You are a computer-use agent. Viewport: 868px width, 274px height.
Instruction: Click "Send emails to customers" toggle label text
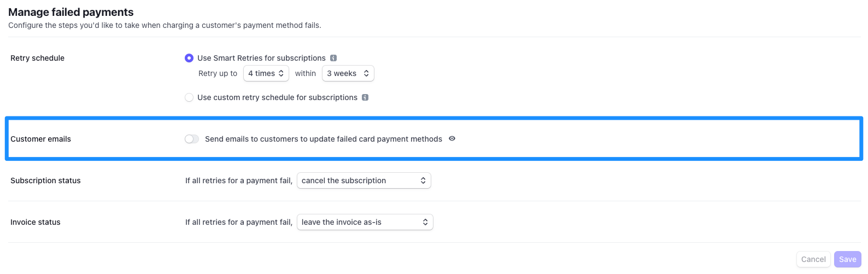coord(323,139)
